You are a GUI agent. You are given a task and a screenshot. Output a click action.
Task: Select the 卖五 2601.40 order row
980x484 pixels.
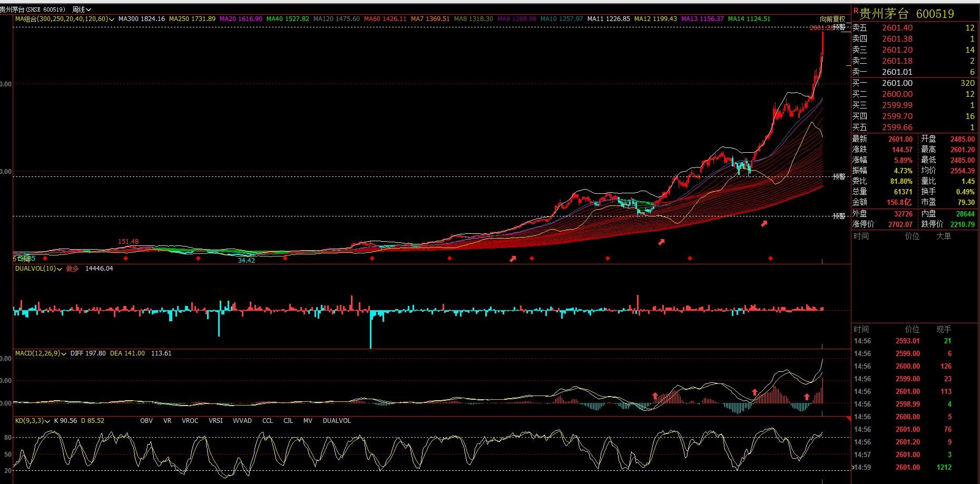[914, 28]
